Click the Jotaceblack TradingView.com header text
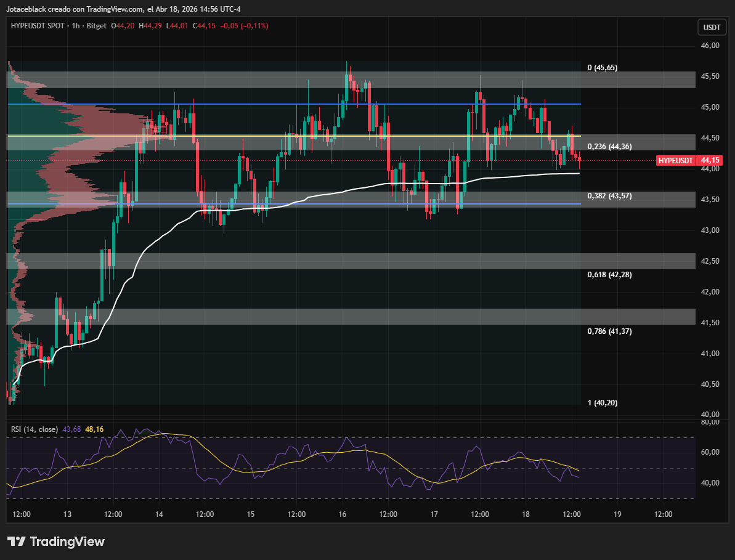735x560 pixels. (x=123, y=9)
